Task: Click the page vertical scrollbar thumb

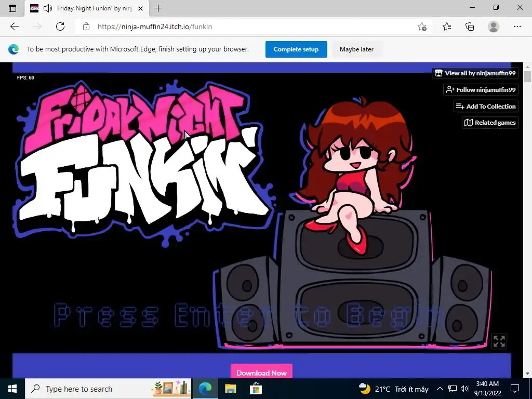Action: 527,76
